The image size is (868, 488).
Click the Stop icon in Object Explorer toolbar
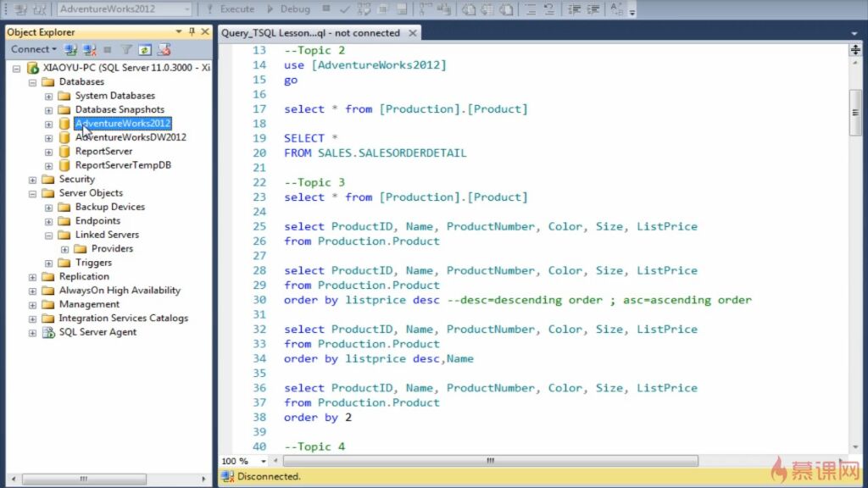click(x=108, y=50)
